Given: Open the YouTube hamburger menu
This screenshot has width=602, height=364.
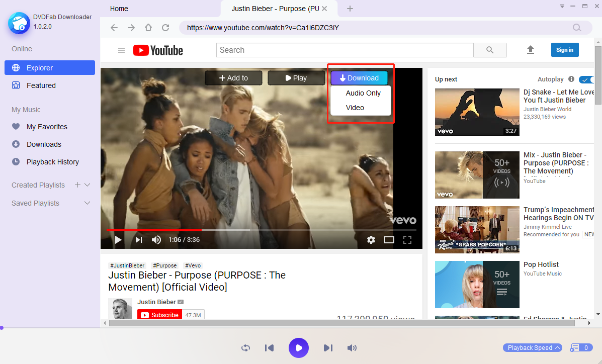Looking at the screenshot, I should coord(121,50).
